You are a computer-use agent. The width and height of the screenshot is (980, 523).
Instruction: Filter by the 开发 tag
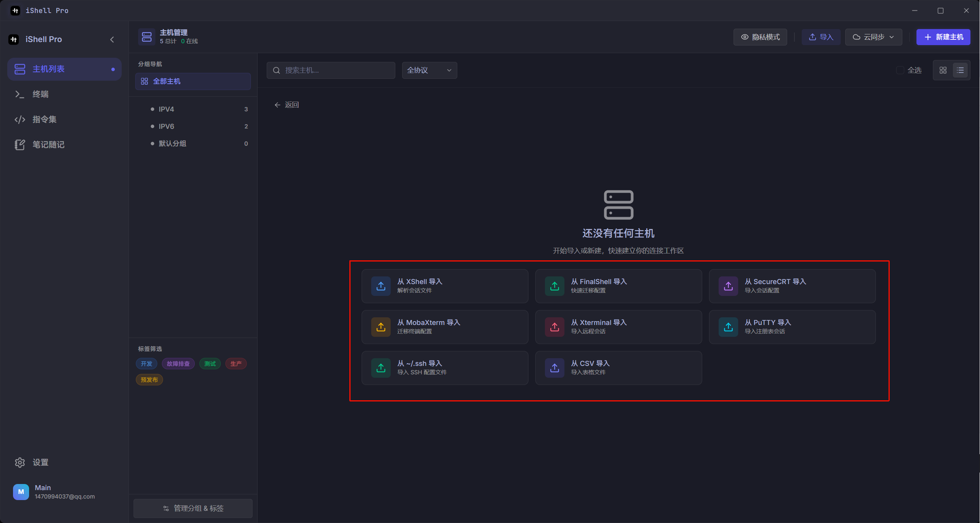[x=147, y=364]
